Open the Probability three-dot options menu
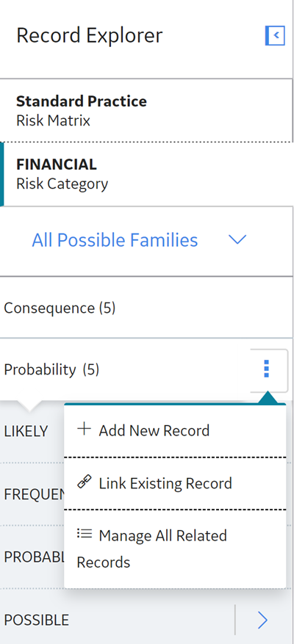294x644 pixels. click(x=267, y=369)
